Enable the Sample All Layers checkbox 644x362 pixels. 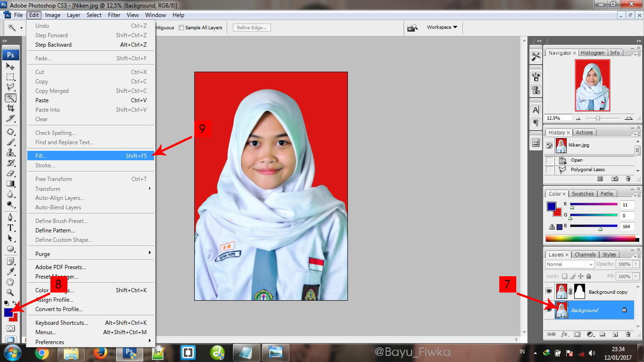tap(182, 28)
